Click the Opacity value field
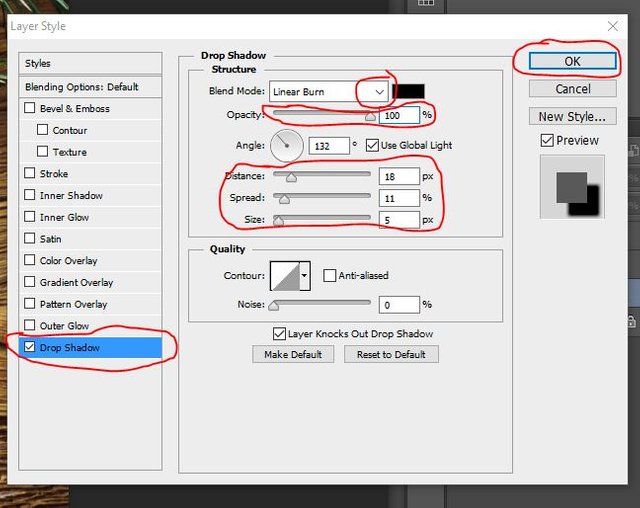Viewport: 640px width, 508px height. pyautogui.click(x=399, y=115)
